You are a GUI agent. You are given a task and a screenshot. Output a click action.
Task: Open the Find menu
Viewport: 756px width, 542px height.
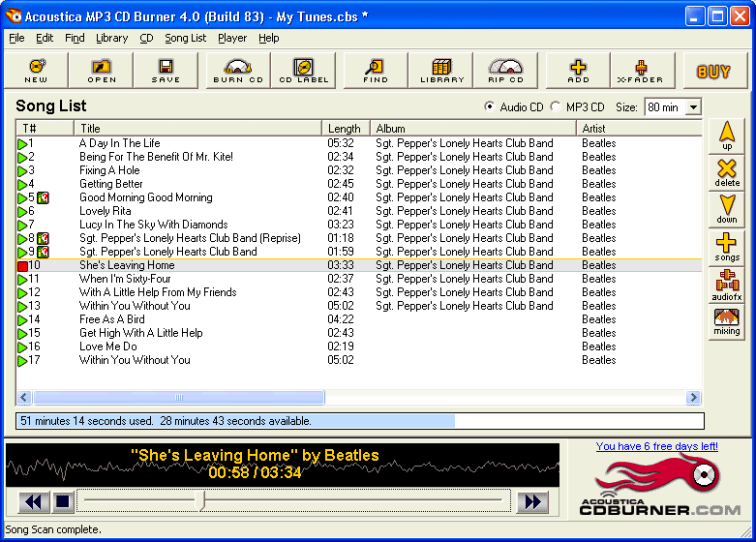coord(75,38)
